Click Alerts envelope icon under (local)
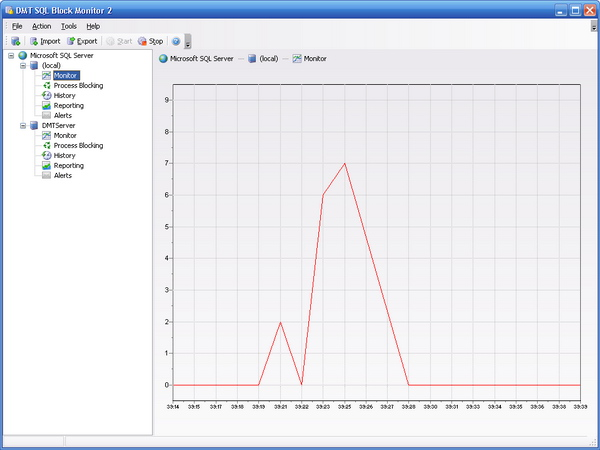600x450 pixels. pos(46,115)
